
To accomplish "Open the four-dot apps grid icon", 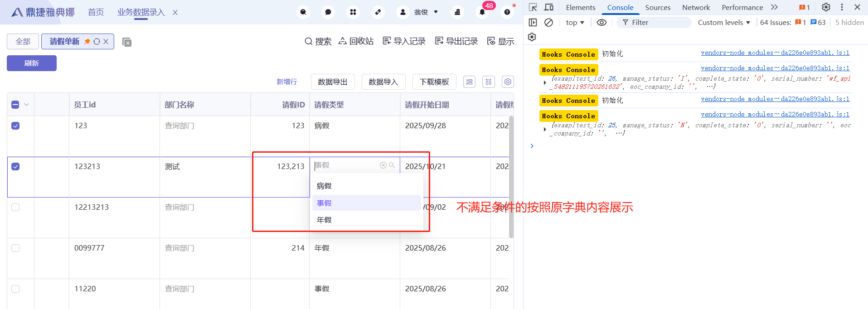I will point(353,12).
